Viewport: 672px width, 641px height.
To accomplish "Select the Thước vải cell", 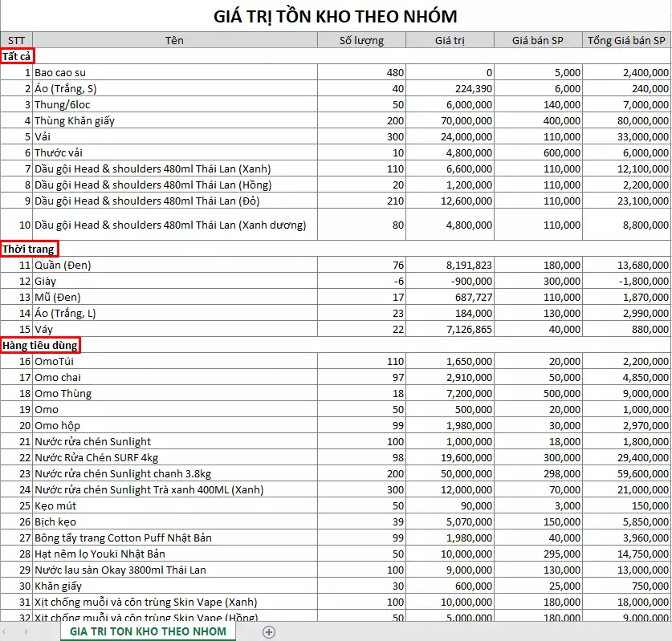I will click(175, 152).
